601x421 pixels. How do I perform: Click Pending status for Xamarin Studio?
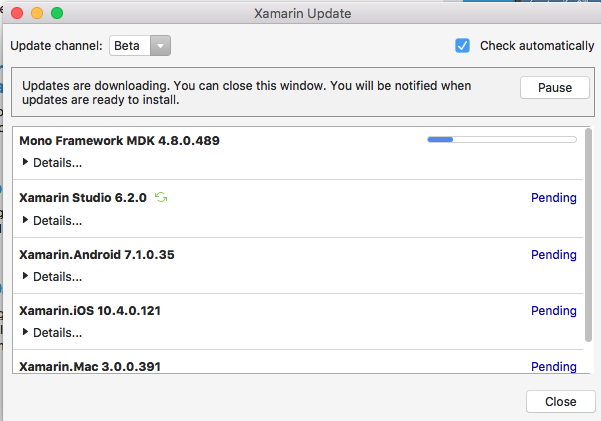click(x=553, y=198)
